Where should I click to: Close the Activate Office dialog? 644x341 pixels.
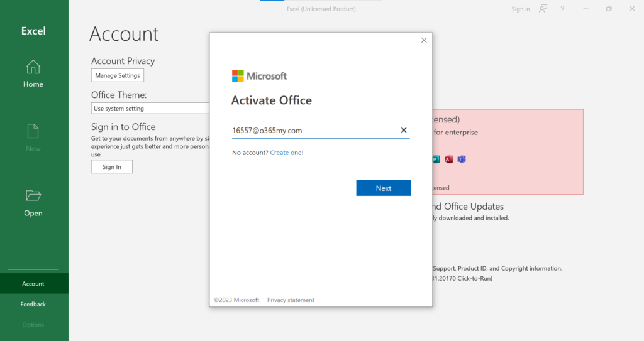[x=424, y=40]
